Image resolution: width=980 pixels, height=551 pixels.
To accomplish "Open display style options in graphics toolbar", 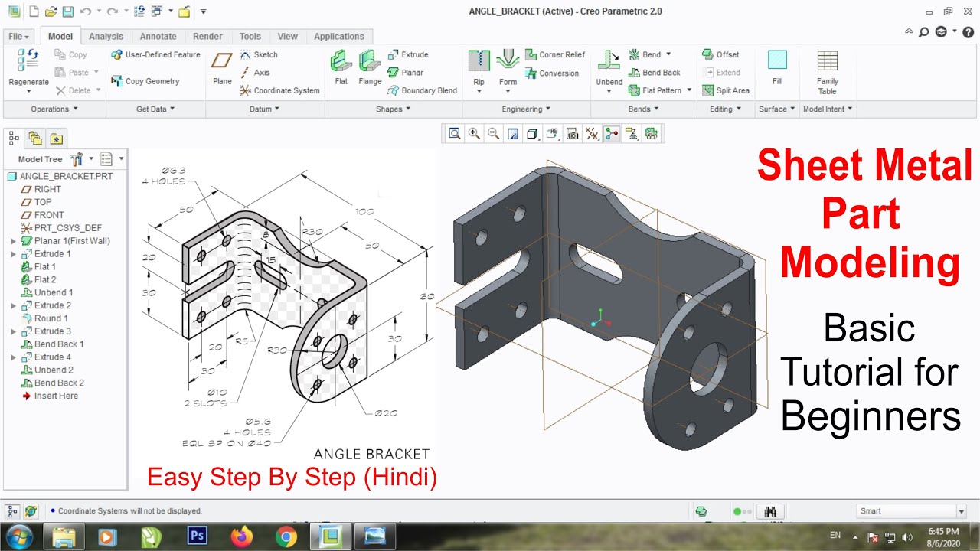I will point(533,134).
